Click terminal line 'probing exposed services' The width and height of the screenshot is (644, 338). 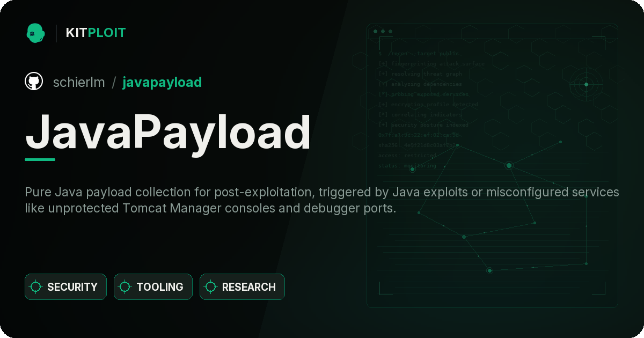click(x=423, y=94)
